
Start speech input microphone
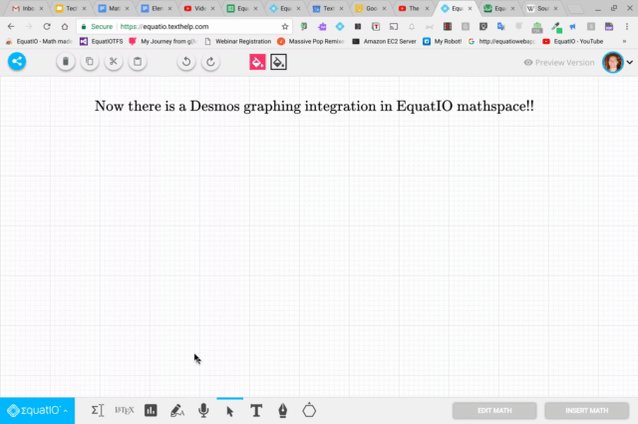203,411
